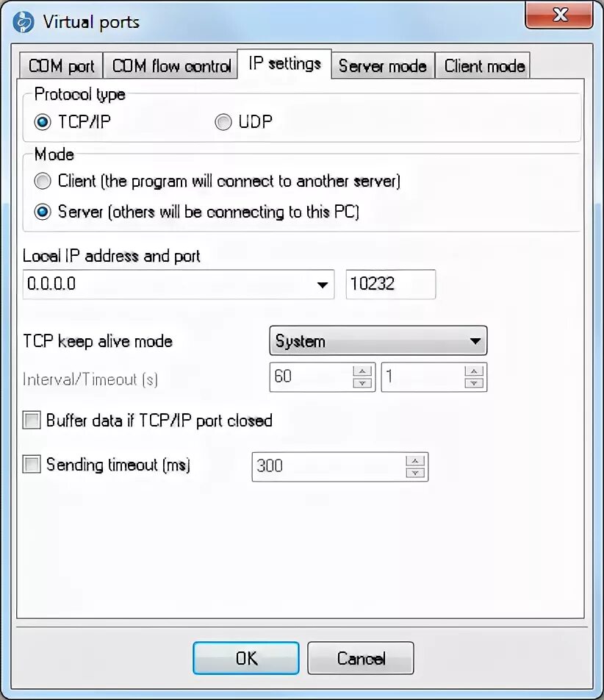This screenshot has height=700, width=604.
Task: Increase the Interval value with up arrow
Action: click(362, 371)
